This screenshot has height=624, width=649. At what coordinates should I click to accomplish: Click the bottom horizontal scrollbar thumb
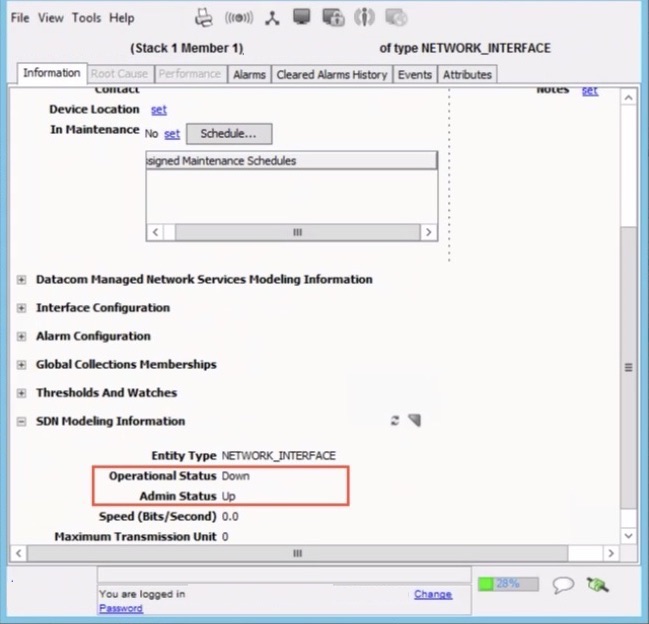click(x=297, y=553)
